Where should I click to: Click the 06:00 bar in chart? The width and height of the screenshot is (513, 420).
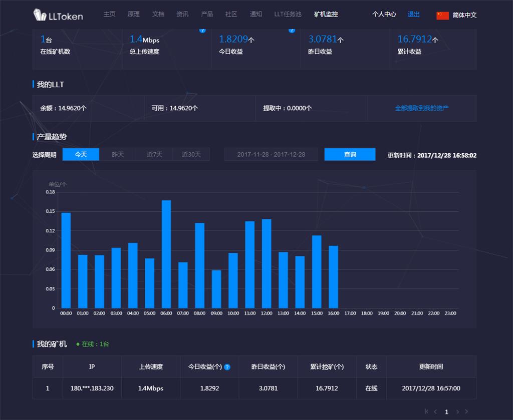coord(166,254)
